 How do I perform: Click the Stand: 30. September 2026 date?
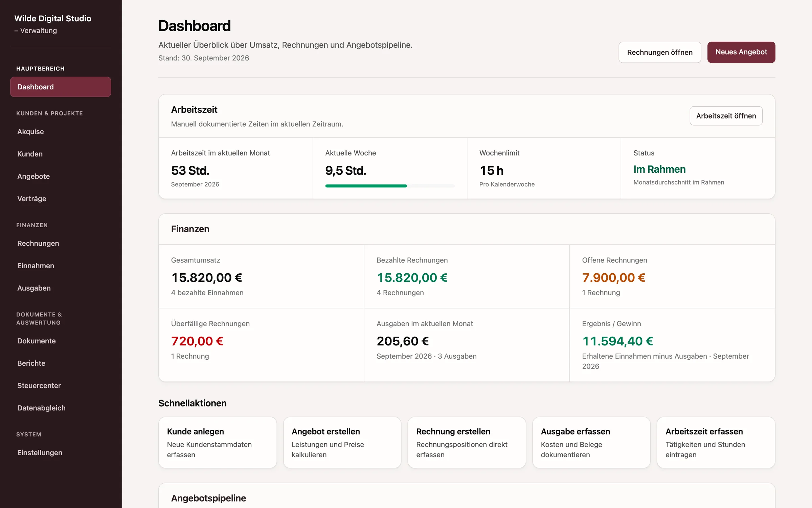tap(204, 58)
